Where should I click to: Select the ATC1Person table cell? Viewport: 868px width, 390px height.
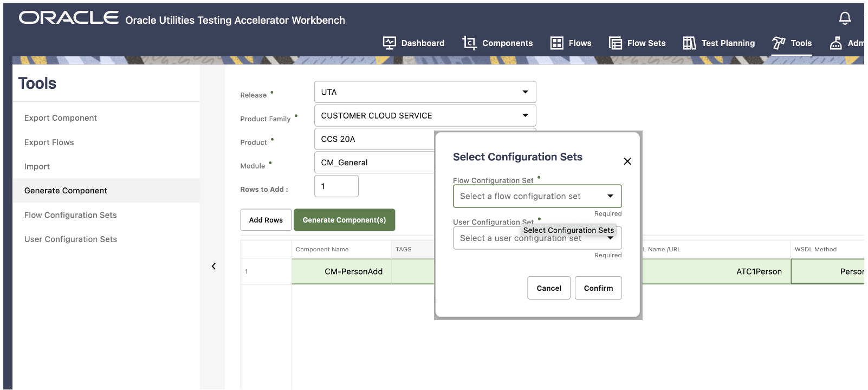(716, 271)
